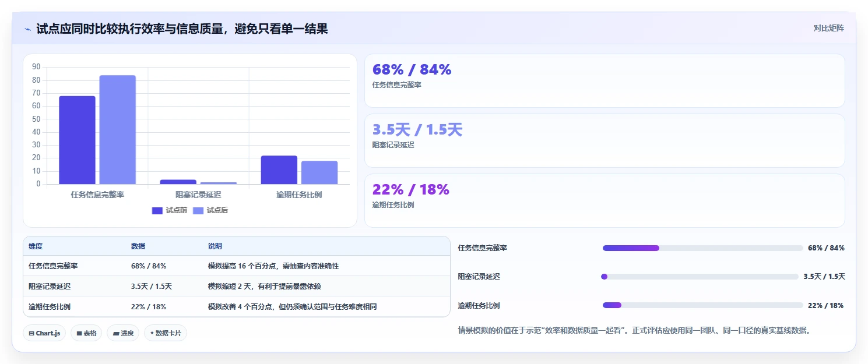Image resolution: width=868 pixels, height=364 pixels.
Task: Click the 对比矩阵 label in header
Action: [828, 28]
